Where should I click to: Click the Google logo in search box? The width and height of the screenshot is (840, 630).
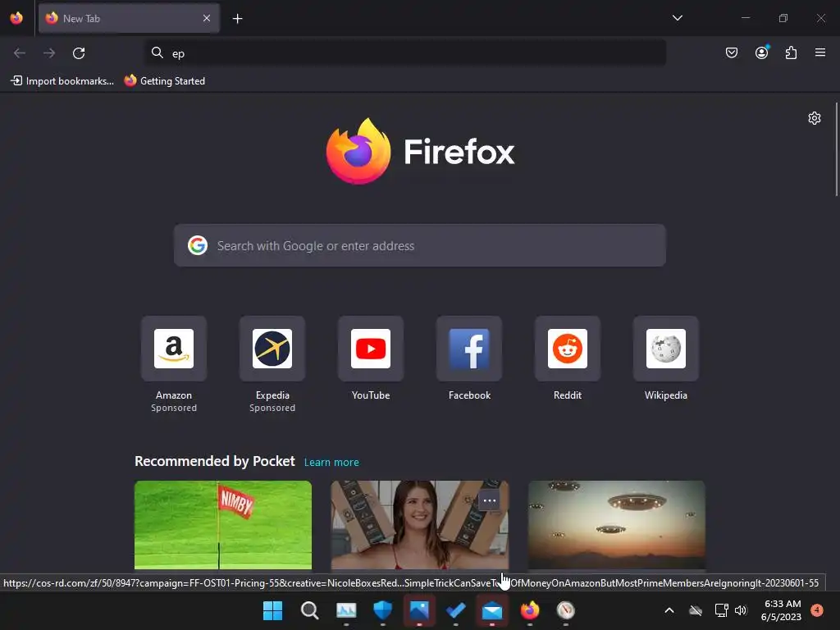pos(198,245)
